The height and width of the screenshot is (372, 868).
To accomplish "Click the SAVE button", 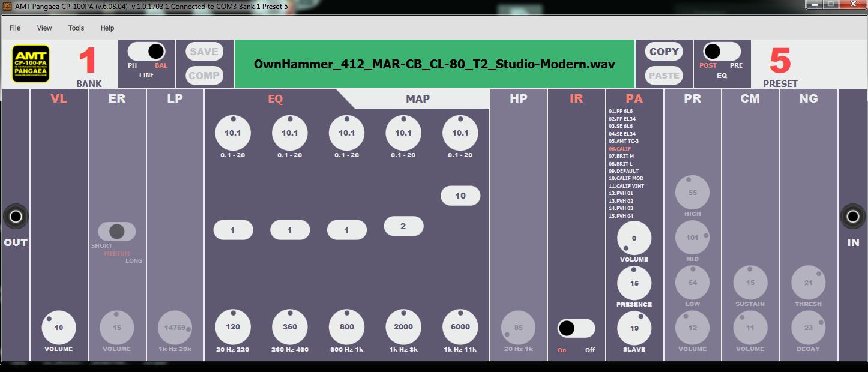I will [x=204, y=52].
